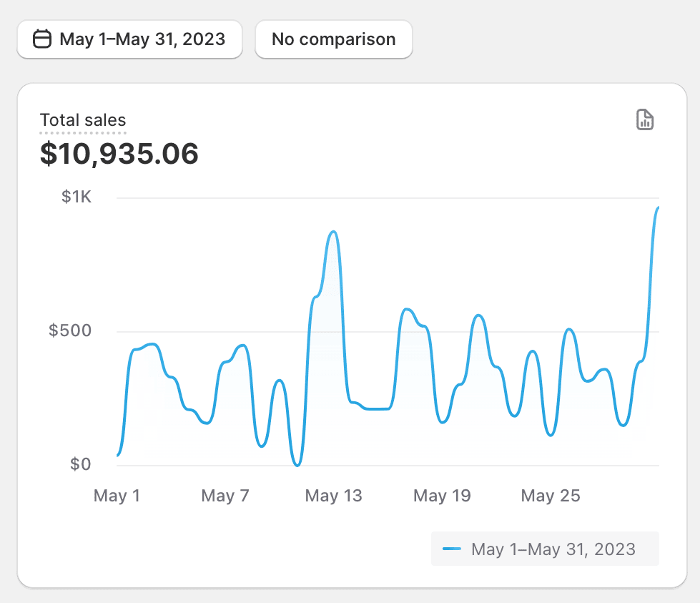Click the $500 y-axis label
This screenshot has width=700, height=603.
70,330
